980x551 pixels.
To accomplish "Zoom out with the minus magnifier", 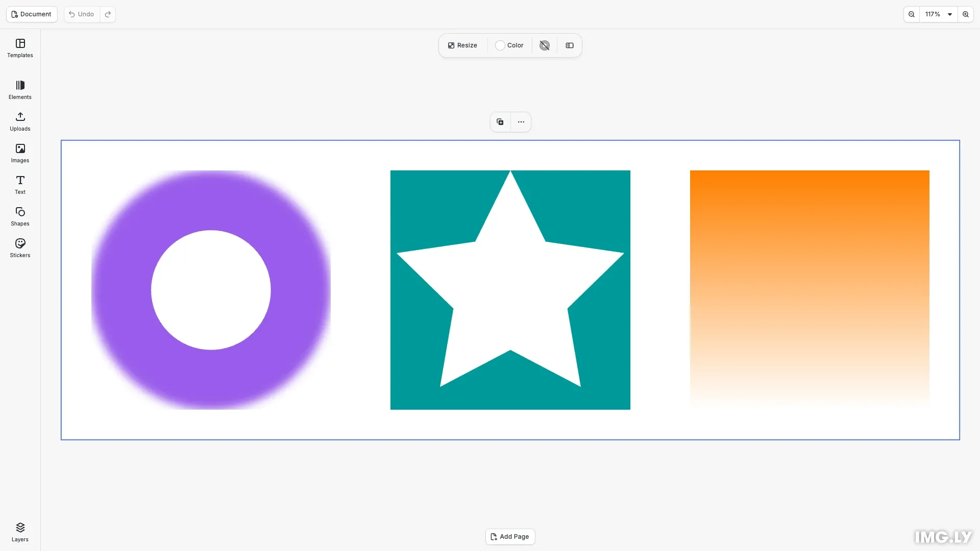I will tap(912, 14).
